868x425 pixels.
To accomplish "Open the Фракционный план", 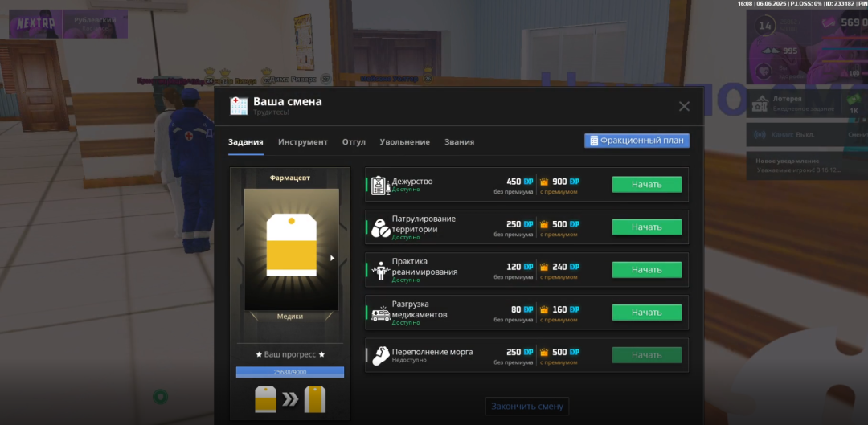I will pyautogui.click(x=637, y=141).
